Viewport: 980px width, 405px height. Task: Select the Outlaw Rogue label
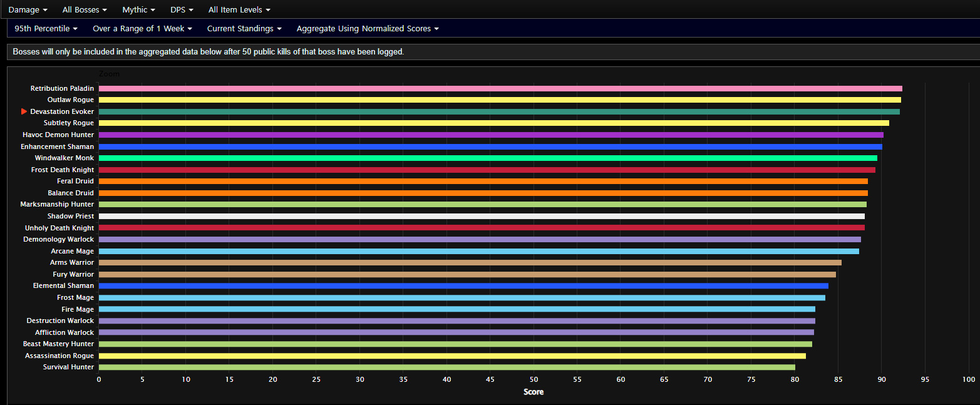(x=71, y=100)
